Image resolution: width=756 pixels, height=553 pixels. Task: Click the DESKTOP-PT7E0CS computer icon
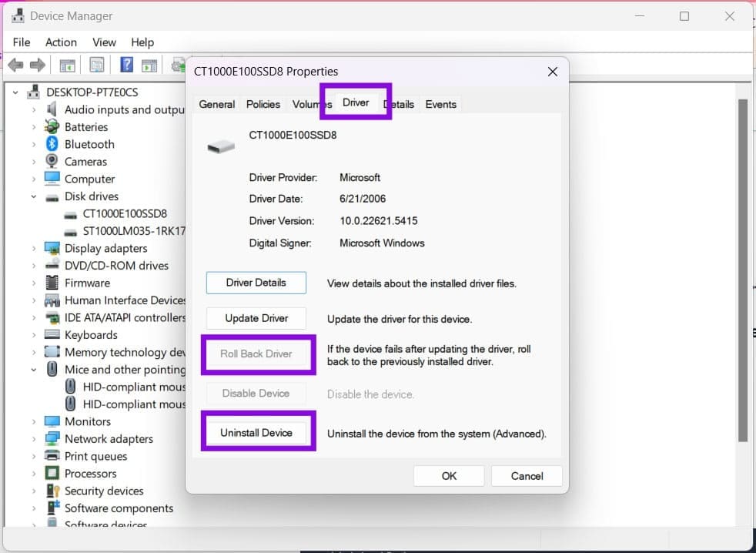pyautogui.click(x=34, y=92)
